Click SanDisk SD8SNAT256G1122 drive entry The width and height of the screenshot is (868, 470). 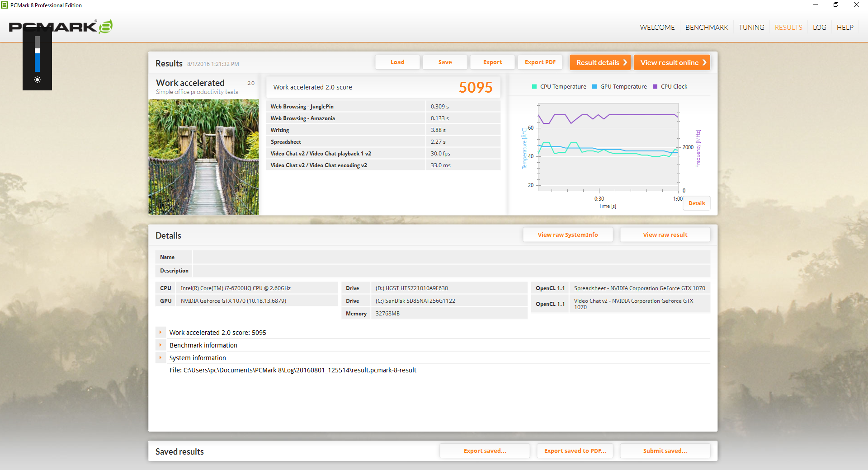pos(415,301)
